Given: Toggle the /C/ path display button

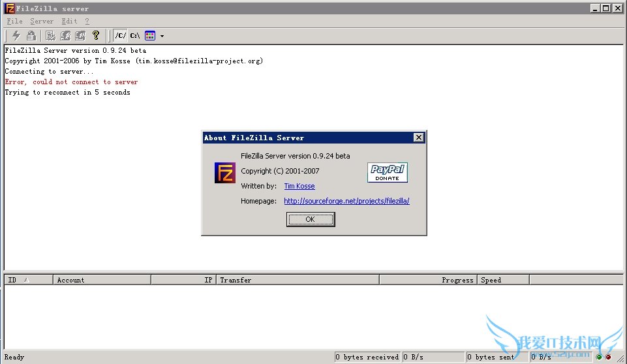Looking at the screenshot, I should click(120, 36).
